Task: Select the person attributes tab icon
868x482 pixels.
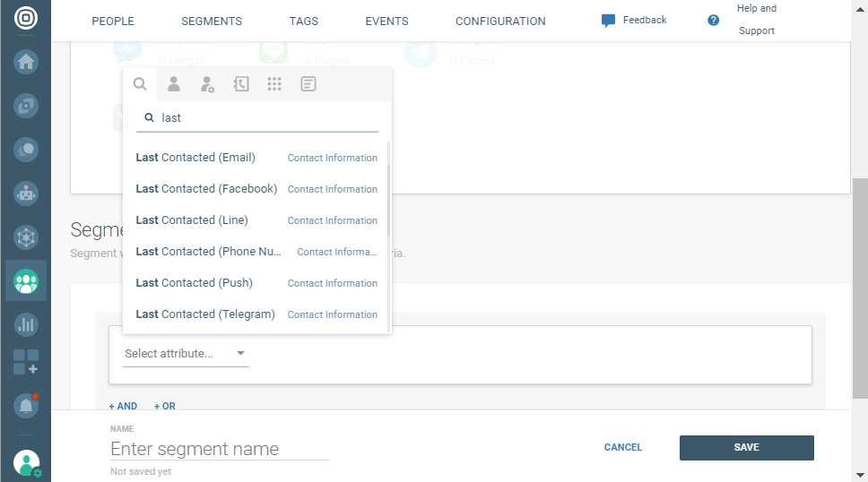Action: tap(174, 84)
